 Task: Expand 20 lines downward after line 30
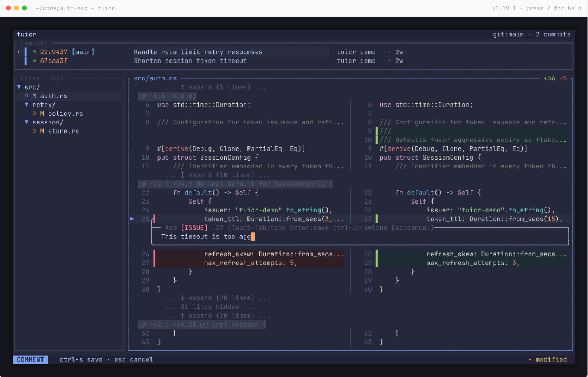pyautogui.click(x=218, y=298)
